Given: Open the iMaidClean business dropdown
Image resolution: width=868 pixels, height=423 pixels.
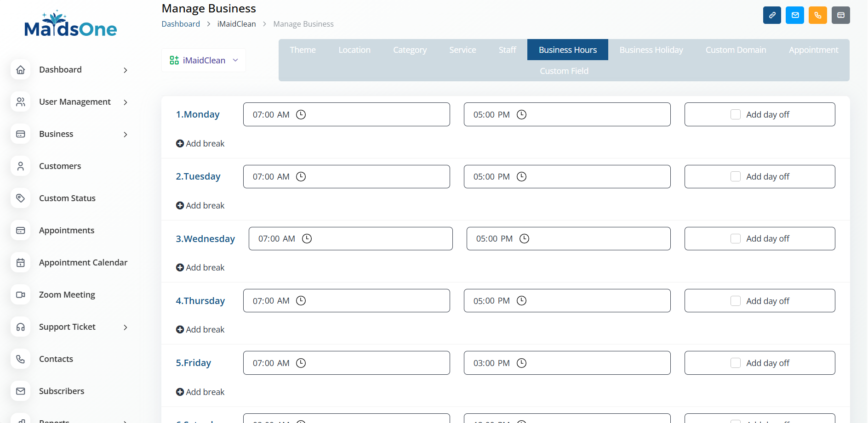Looking at the screenshot, I should [204, 60].
